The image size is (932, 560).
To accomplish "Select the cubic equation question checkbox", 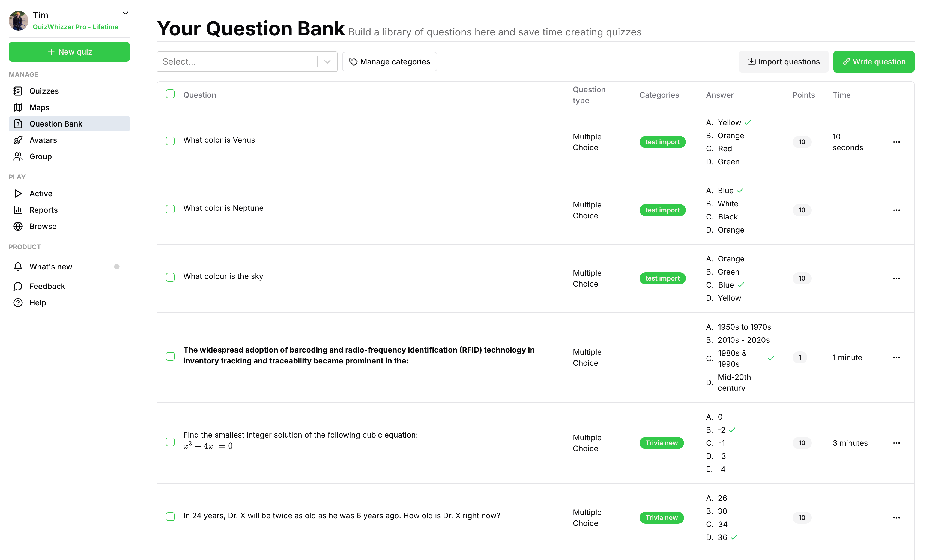I will point(170,442).
